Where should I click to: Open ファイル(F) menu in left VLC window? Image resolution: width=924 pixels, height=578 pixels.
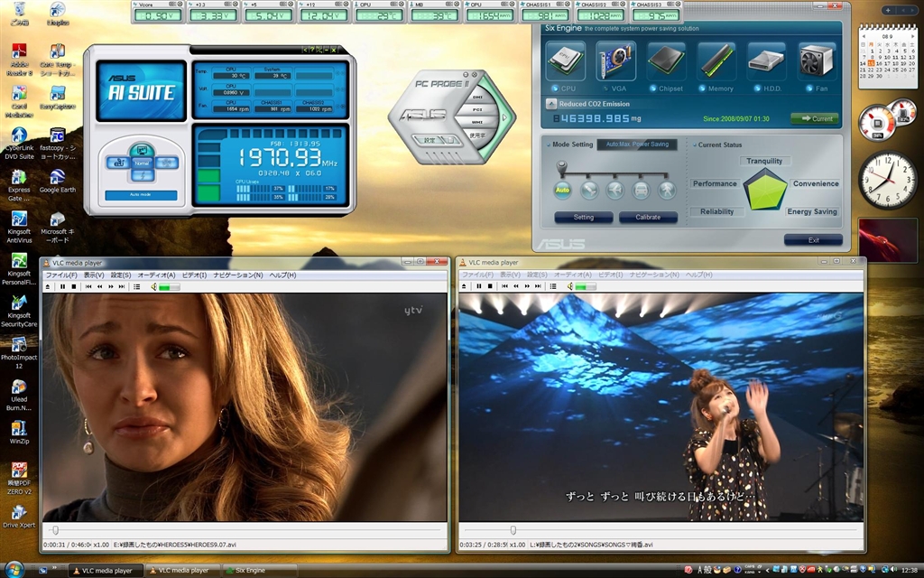pyautogui.click(x=61, y=275)
